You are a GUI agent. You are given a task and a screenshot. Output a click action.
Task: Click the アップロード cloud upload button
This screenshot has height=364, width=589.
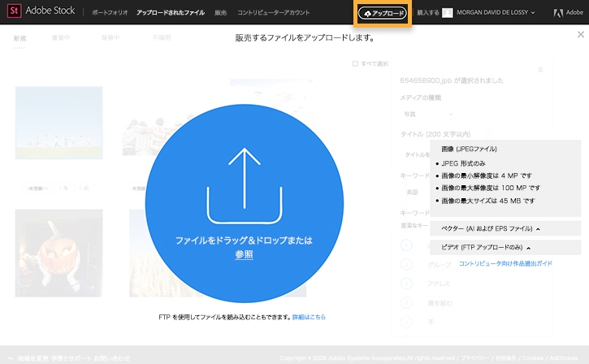click(x=383, y=13)
